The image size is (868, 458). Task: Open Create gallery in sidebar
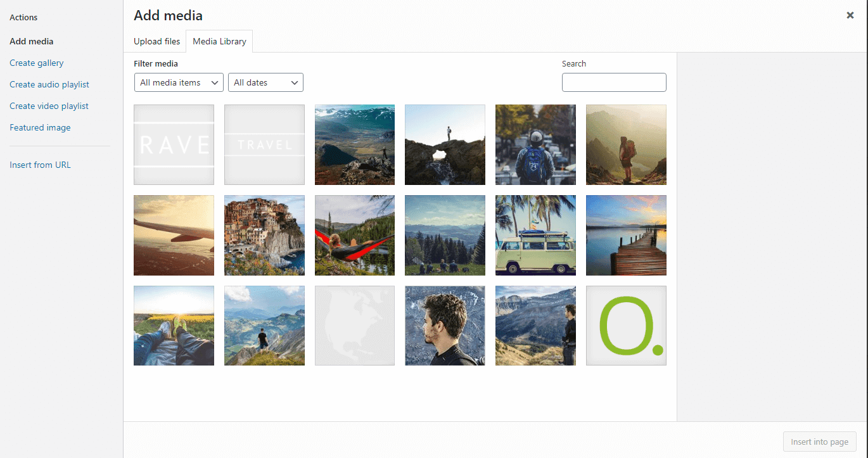[37, 63]
